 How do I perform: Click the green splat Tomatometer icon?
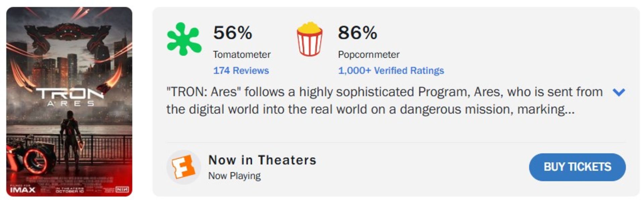(184, 39)
